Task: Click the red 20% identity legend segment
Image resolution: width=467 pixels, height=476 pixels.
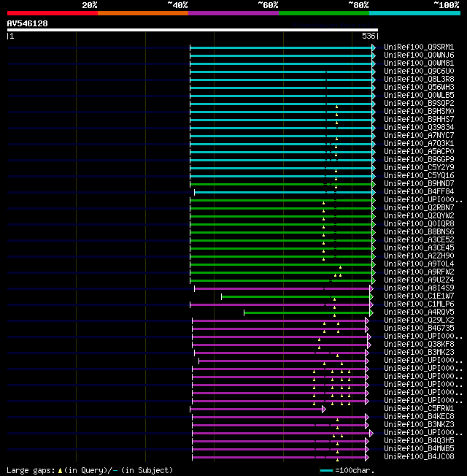Action: point(53,13)
